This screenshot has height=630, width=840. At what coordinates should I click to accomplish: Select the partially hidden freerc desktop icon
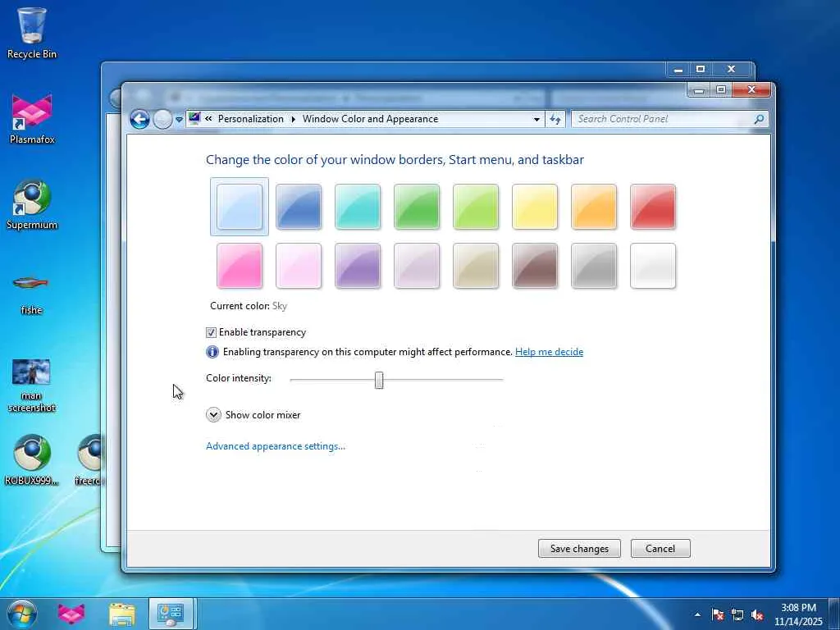click(89, 459)
